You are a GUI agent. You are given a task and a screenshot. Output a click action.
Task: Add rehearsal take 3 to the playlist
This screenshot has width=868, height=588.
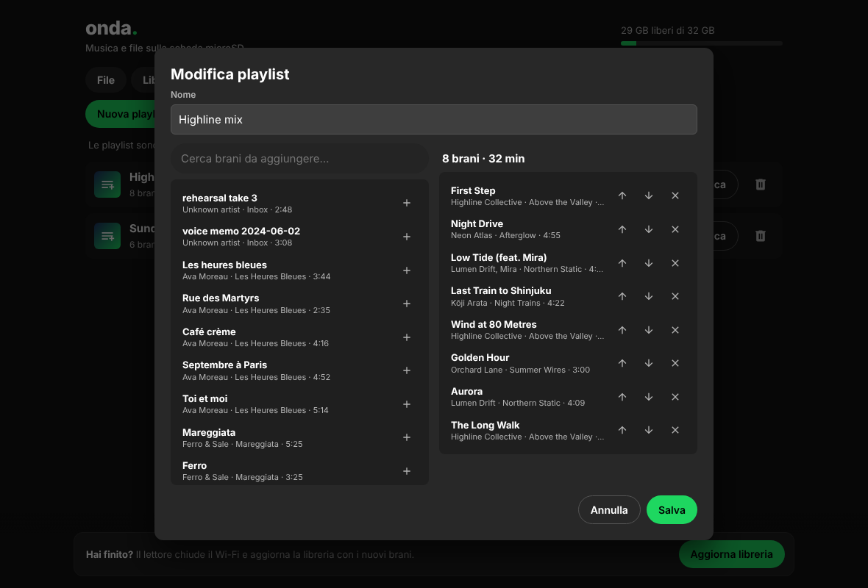click(406, 203)
